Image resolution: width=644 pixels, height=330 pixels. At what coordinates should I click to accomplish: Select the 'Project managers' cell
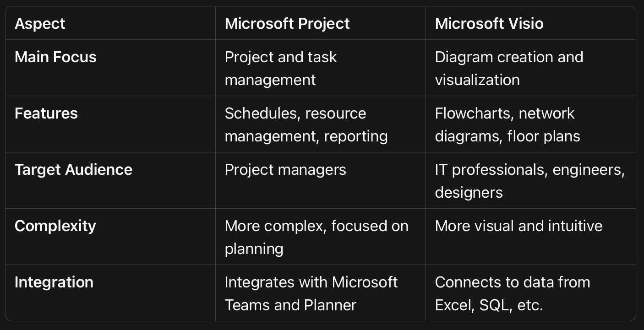[285, 170]
